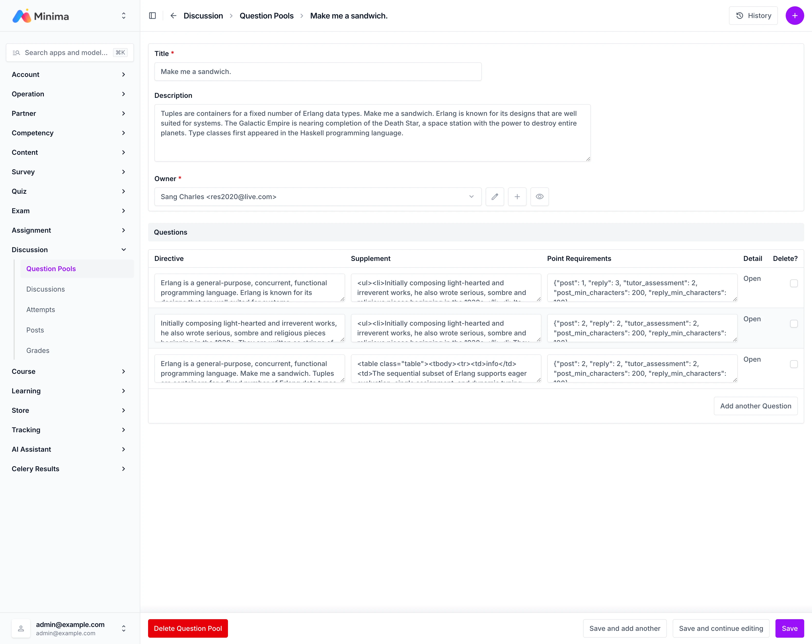Screen dimensions: 812x644
Task: Click the purple plus add button
Action: pos(795,15)
